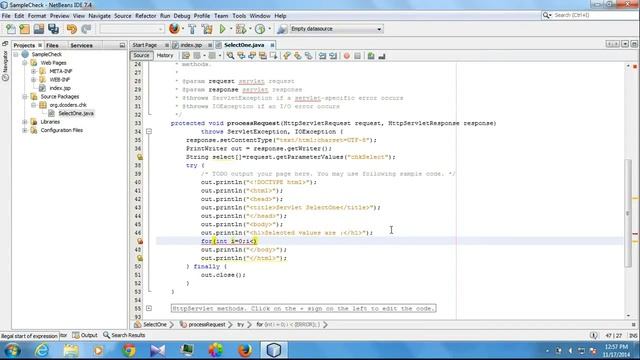Open dropdown arrow next to Run Project
Image resolution: width=640 pixels, height=360 pixels.
coord(230,29)
